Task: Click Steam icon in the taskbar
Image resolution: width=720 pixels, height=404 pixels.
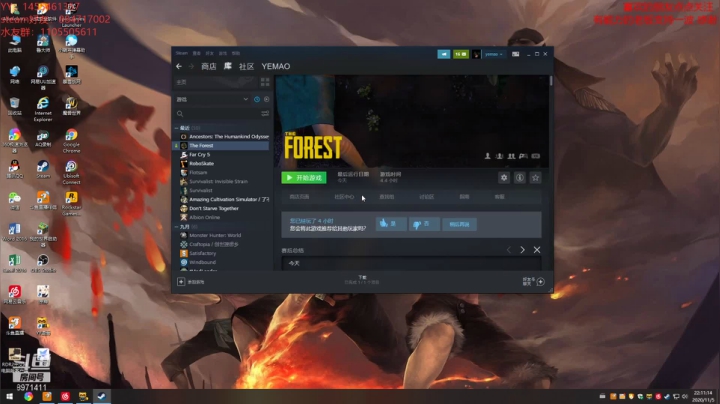Action: coord(102,396)
